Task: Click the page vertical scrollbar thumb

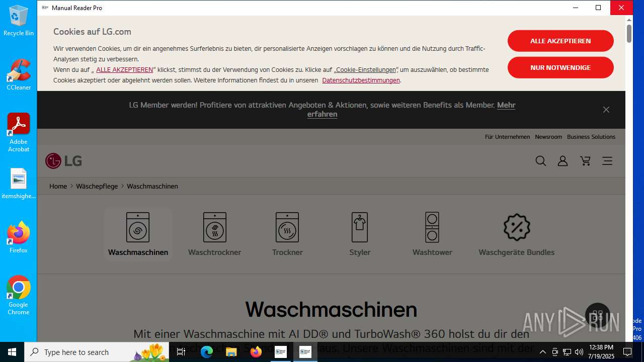Action: coord(629,33)
